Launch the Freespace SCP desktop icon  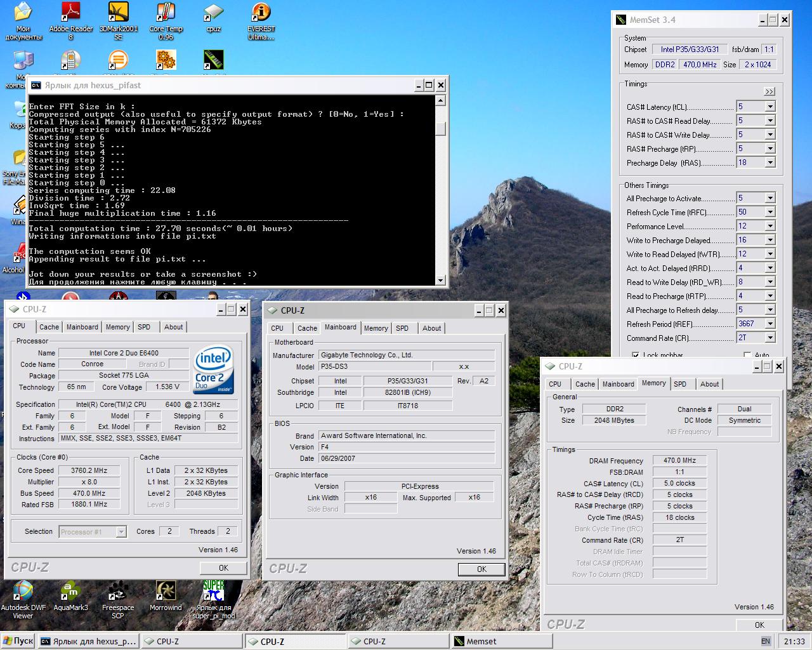pyautogui.click(x=118, y=599)
